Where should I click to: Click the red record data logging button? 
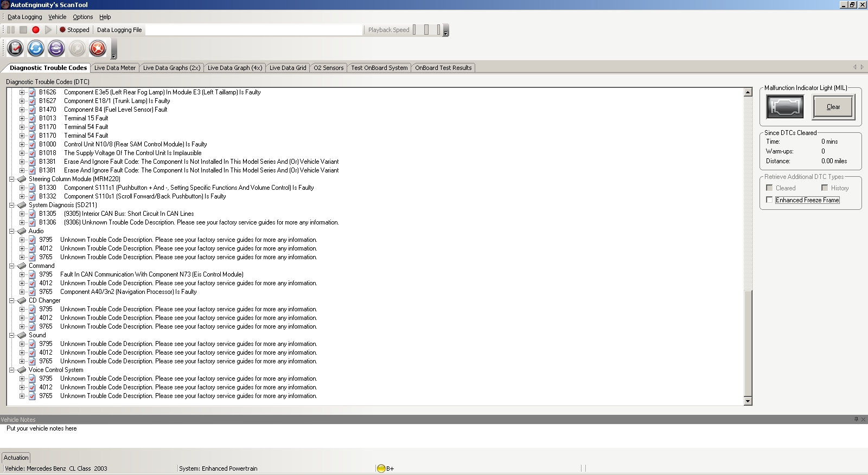[36, 30]
